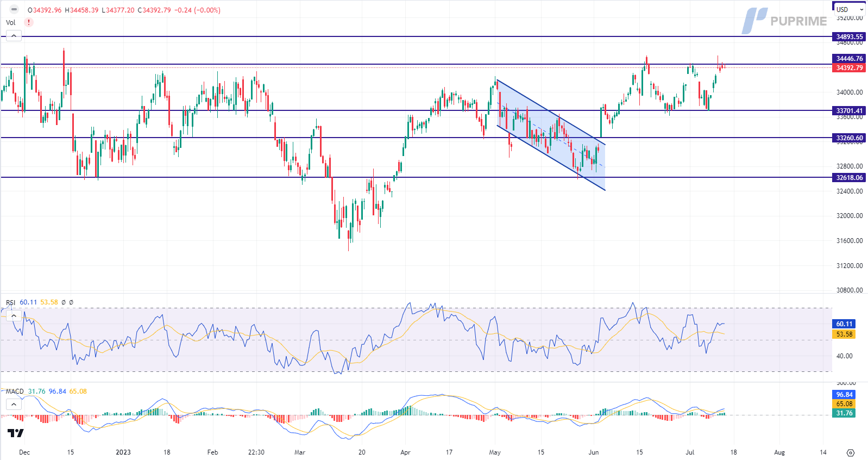Image resolution: width=868 pixels, height=460 pixels.
Task: Click the Jul label on time axis
Action: (690, 452)
